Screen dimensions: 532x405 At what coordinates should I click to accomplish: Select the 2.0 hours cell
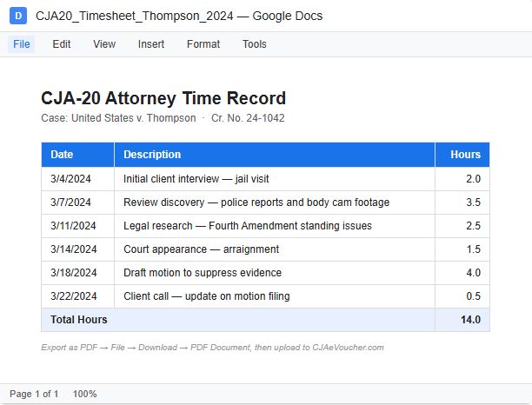pos(462,179)
